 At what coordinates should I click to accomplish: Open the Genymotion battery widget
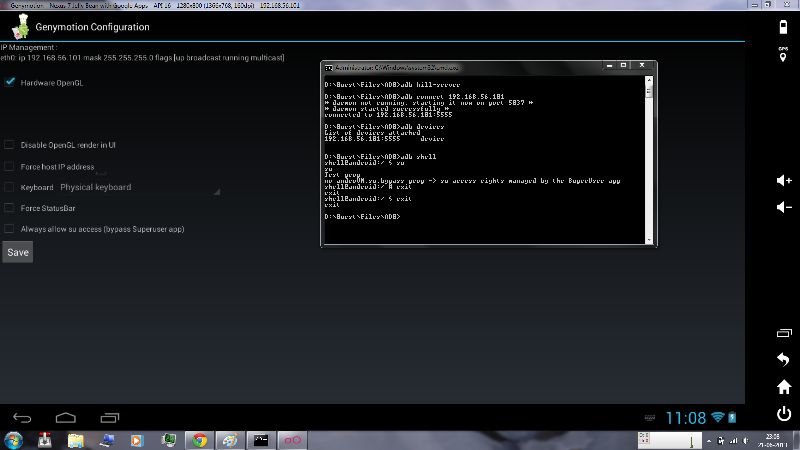783,27
